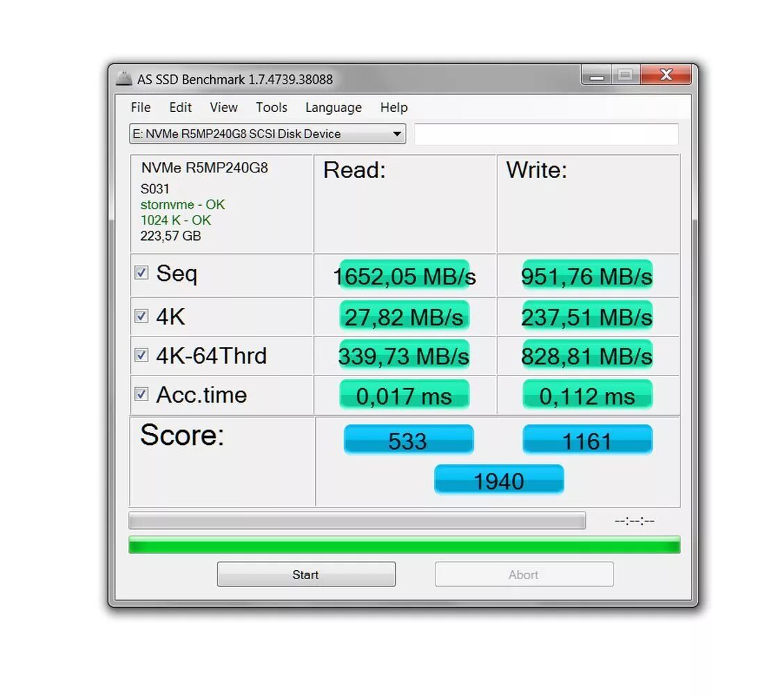This screenshot has width=784, height=696.
Task: Click the 4K-64Thrd write value 828,81 MB/s
Action: 587,356
